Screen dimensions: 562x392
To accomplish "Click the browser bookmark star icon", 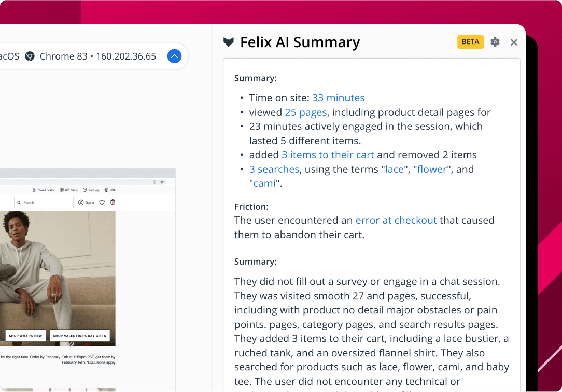I will coord(162,182).
